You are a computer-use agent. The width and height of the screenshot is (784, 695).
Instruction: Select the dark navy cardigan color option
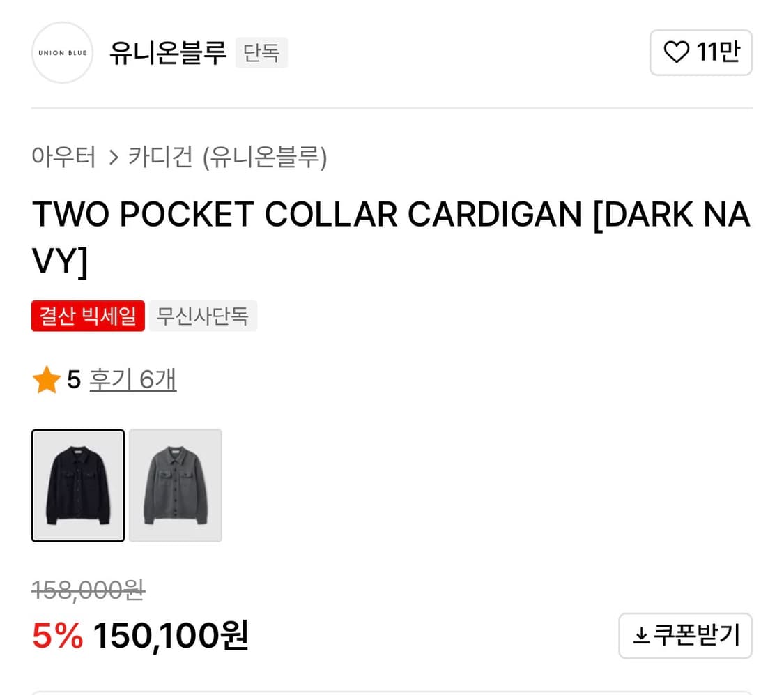tap(78, 485)
